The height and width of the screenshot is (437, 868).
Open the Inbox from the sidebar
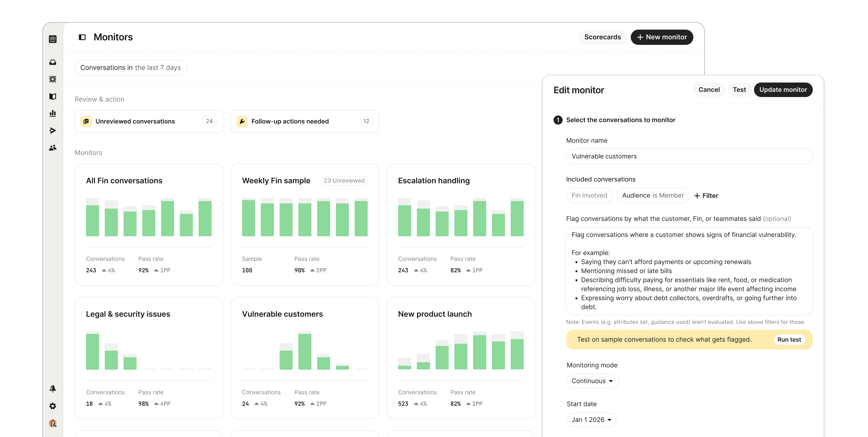click(53, 62)
